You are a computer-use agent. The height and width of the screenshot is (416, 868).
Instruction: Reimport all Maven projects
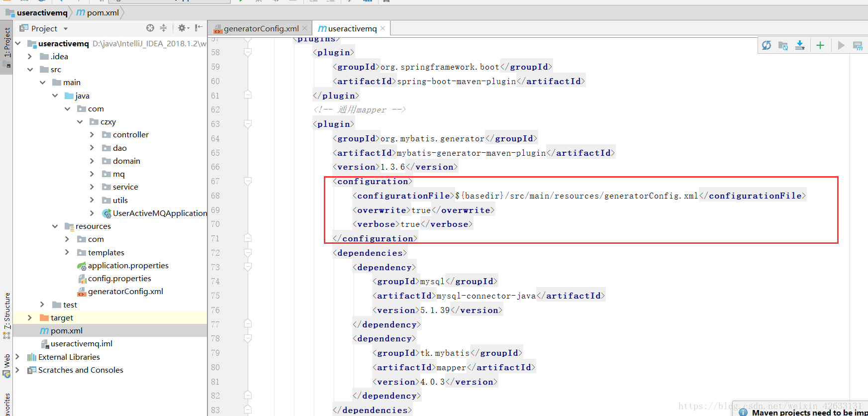(767, 46)
